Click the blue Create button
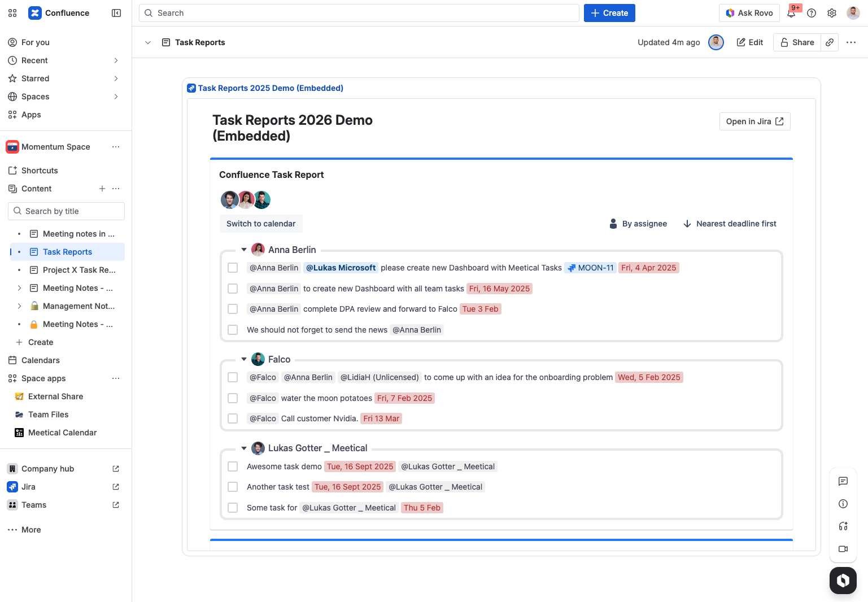This screenshot has height=602, width=868. coord(609,13)
